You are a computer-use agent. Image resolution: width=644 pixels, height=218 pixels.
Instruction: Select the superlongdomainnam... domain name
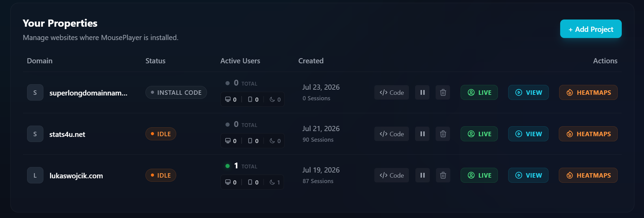point(88,93)
